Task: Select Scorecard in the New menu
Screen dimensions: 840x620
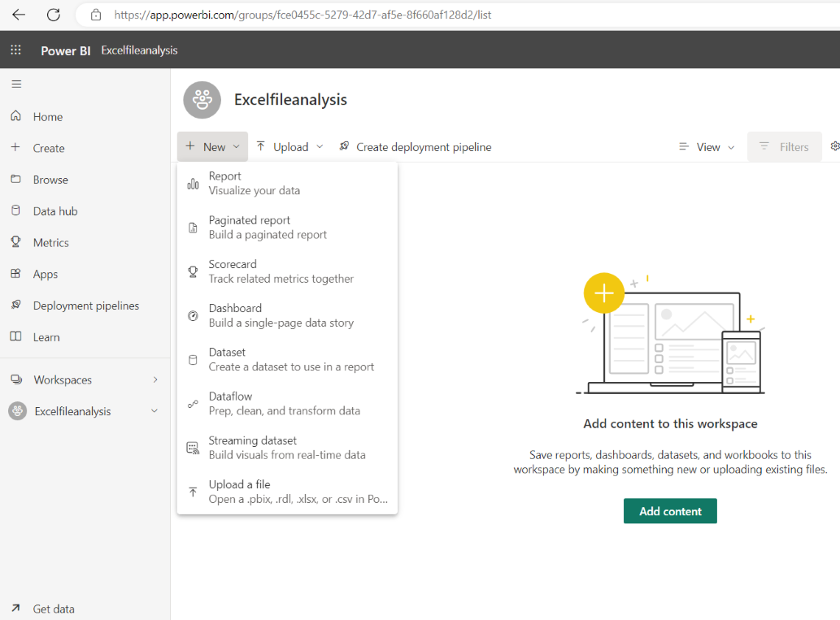Action: point(287,271)
